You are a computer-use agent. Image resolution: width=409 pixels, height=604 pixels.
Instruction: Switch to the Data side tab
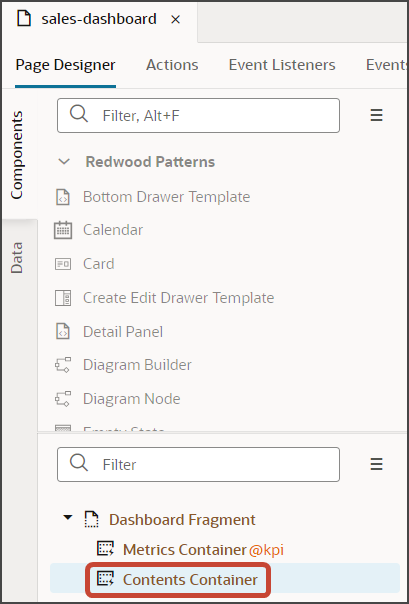pos(17,258)
